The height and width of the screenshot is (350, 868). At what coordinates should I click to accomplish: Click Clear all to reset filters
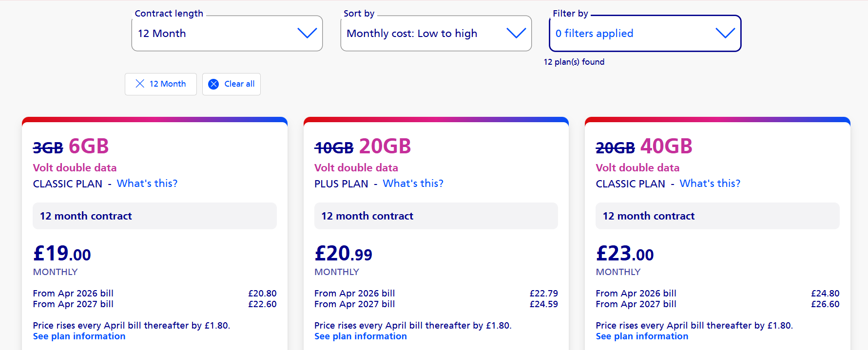(238, 84)
